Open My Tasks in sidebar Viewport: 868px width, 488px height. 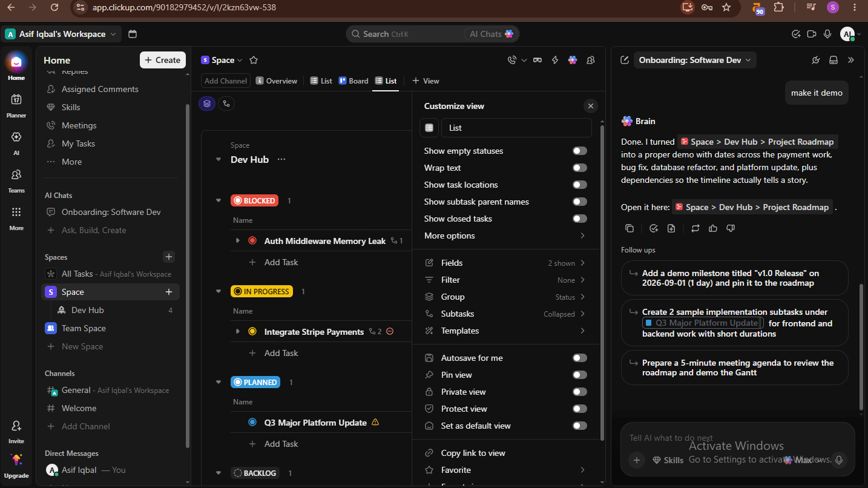coord(78,143)
